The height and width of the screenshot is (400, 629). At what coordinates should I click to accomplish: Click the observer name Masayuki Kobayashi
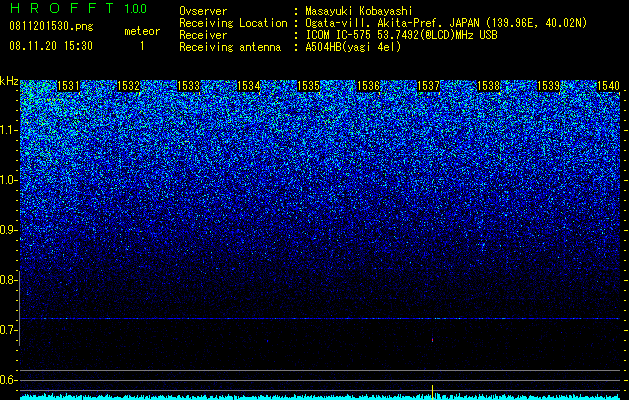[x=359, y=12]
